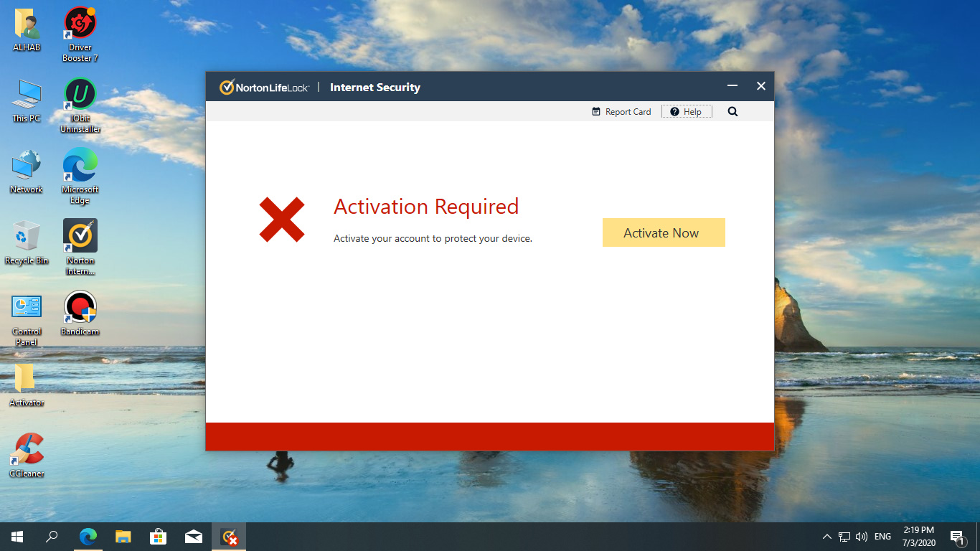The width and height of the screenshot is (980, 551).
Task: Click the Norton search magnifier icon
Action: [x=732, y=112]
